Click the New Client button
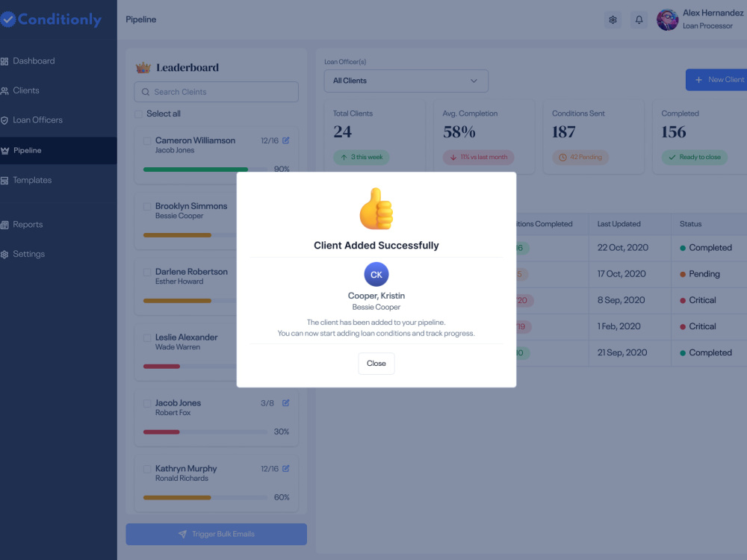This screenshot has width=747, height=560. point(716,80)
